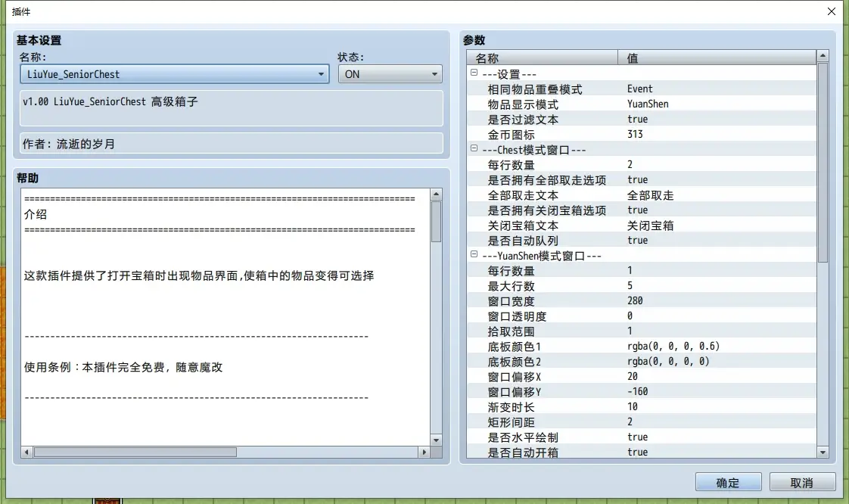849x504 pixels.
Task: Select 是否拥有全部取走选项 parameter row
Action: point(642,179)
